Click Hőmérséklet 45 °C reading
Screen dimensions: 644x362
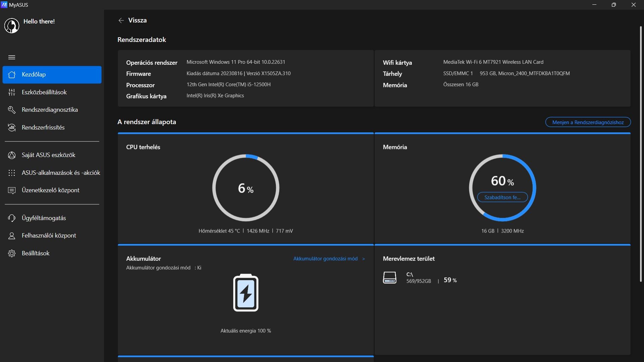click(219, 231)
